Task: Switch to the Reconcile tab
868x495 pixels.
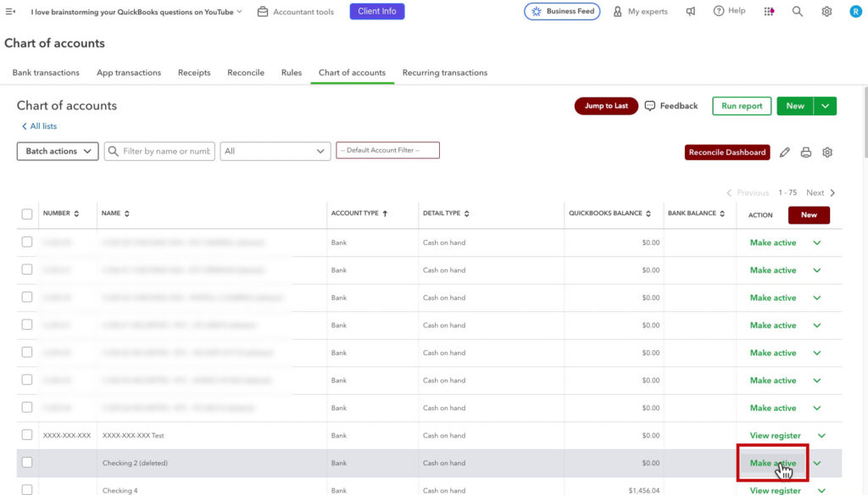Action: (x=245, y=73)
